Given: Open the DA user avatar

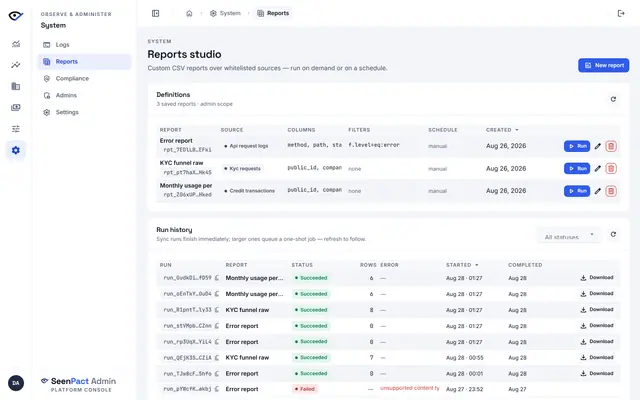Looking at the screenshot, I should tap(16, 383).
